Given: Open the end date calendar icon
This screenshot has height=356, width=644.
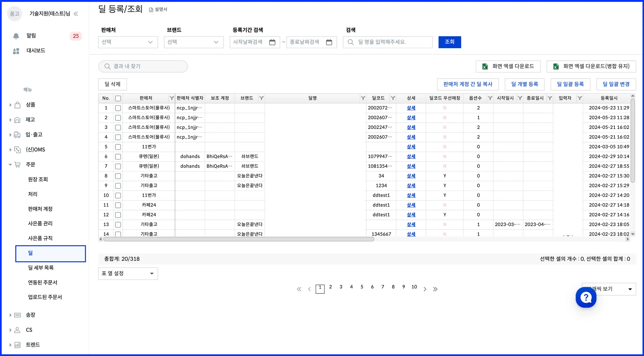Looking at the screenshot, I should point(329,42).
